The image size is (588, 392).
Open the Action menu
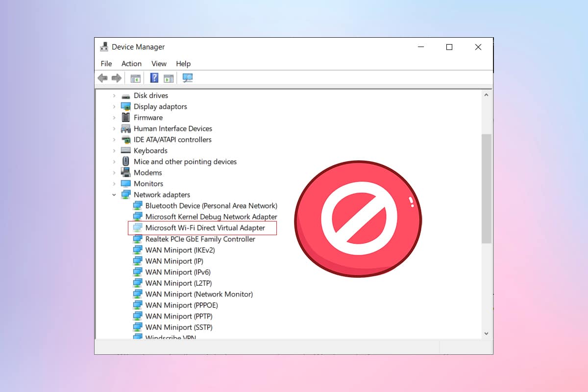131,64
